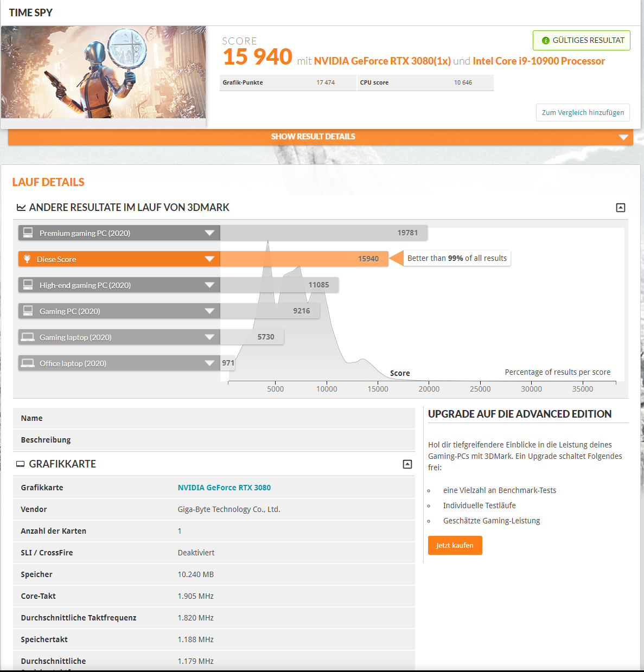Click the laptop icon for Gaming laptop (2020)
This screenshot has height=672, width=644.
coord(28,337)
